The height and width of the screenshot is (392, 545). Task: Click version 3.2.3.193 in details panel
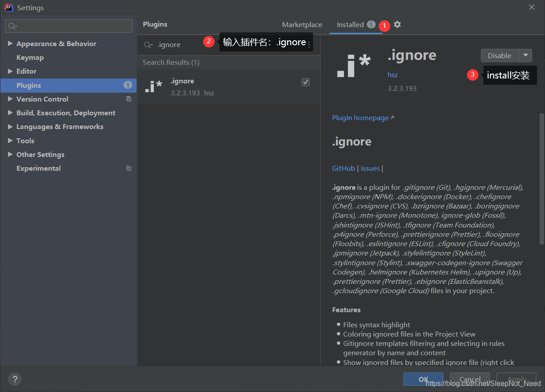point(402,88)
